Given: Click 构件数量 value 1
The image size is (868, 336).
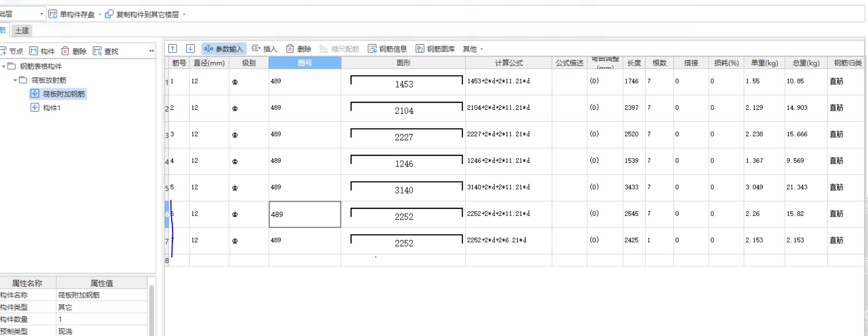Looking at the screenshot, I should (101, 319).
